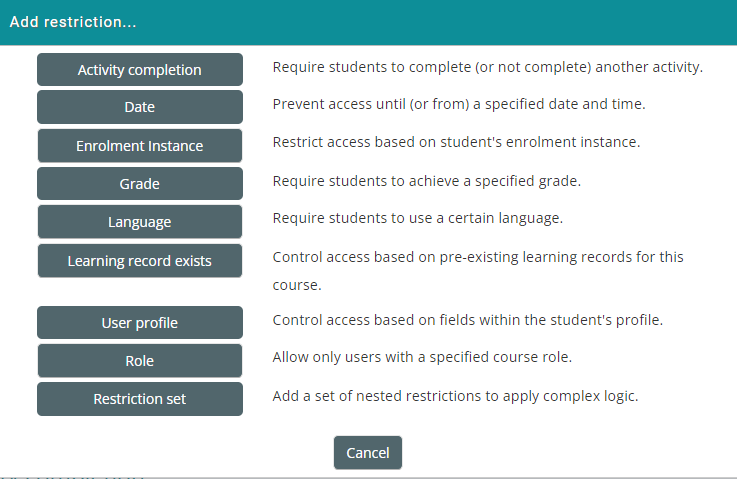The height and width of the screenshot is (479, 737).
Task: Add a Role restriction
Action: click(140, 361)
